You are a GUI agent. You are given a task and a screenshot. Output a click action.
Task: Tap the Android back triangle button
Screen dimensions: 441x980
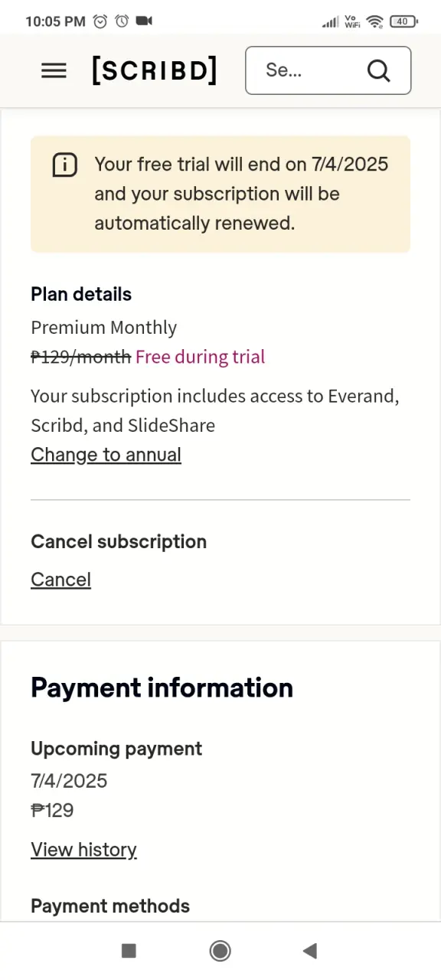309,951
